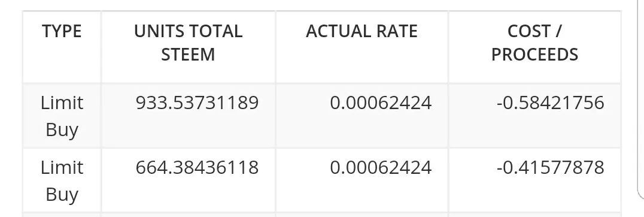Click the TYPE column header
The image size is (644, 217).
pos(62,31)
